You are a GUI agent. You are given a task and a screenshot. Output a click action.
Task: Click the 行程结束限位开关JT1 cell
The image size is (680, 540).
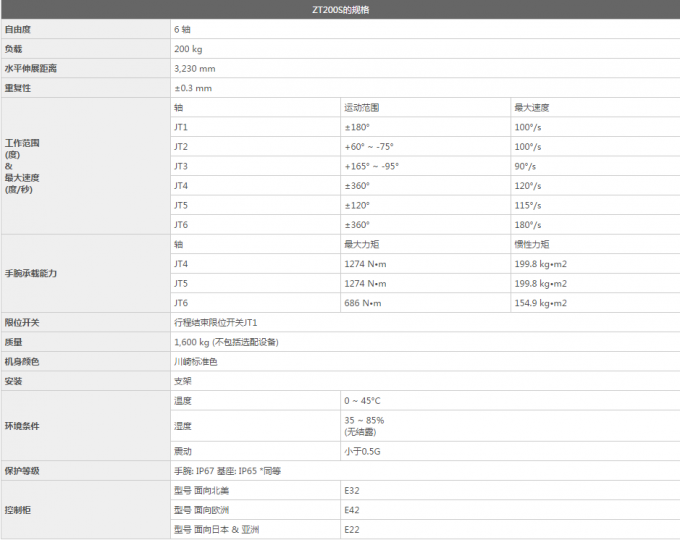215,323
